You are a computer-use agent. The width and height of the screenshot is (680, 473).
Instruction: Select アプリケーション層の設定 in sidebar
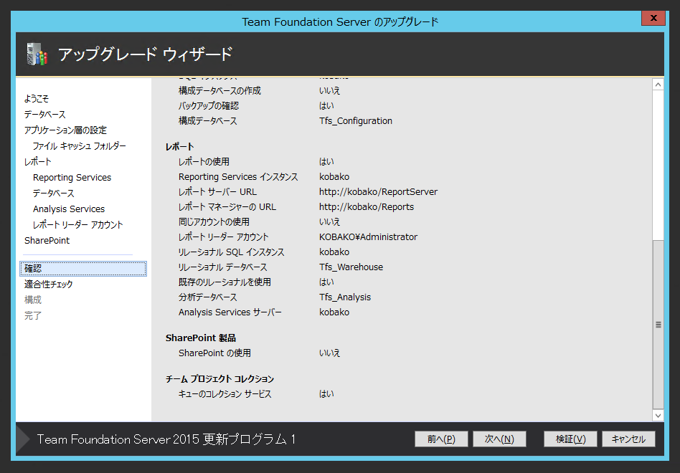[65, 130]
